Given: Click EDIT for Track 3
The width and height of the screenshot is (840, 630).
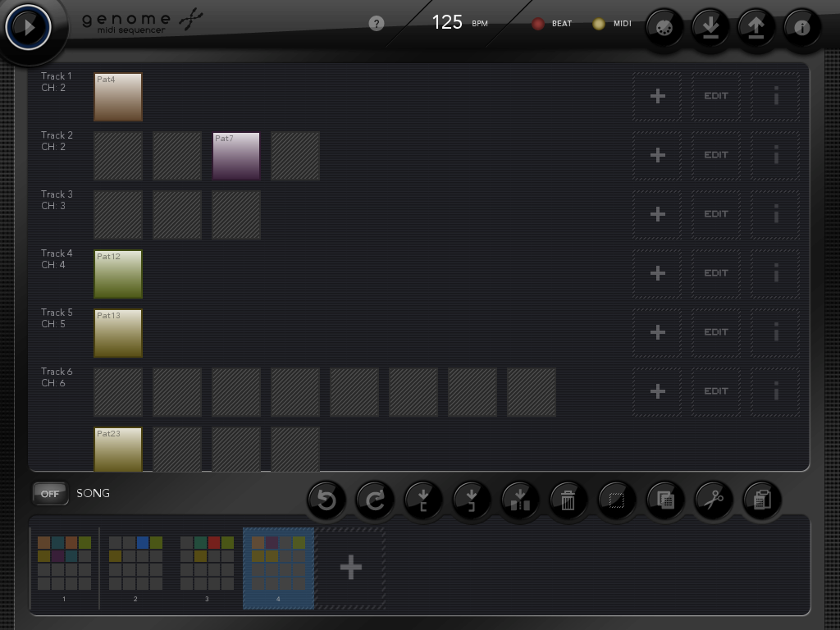Looking at the screenshot, I should (x=716, y=214).
